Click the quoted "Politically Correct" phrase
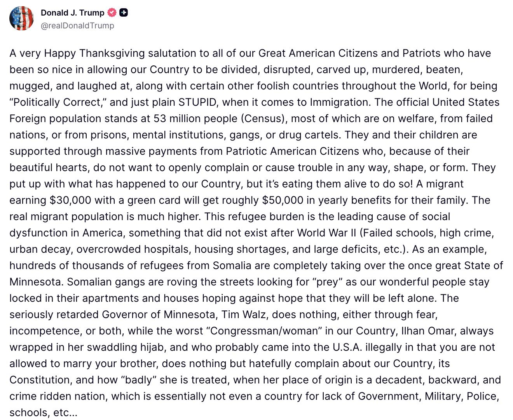This screenshot has width=513, height=420. [58, 102]
